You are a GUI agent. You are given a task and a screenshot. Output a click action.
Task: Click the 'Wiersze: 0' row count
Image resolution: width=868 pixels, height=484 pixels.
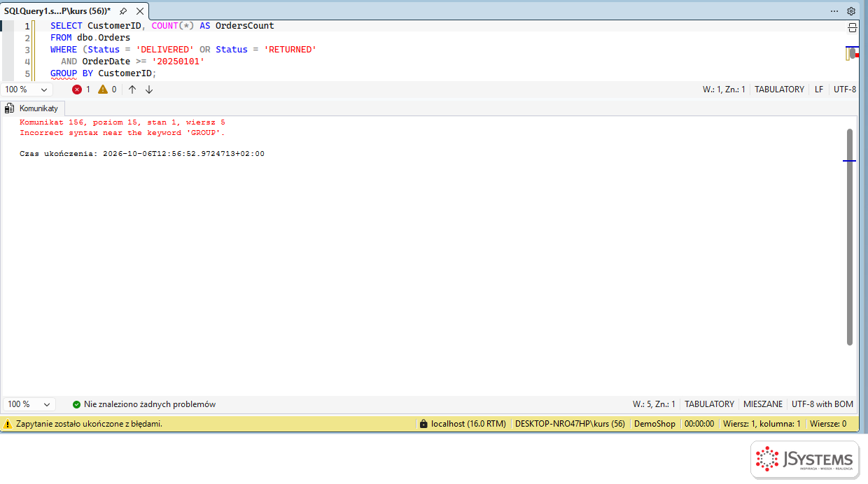click(x=828, y=424)
